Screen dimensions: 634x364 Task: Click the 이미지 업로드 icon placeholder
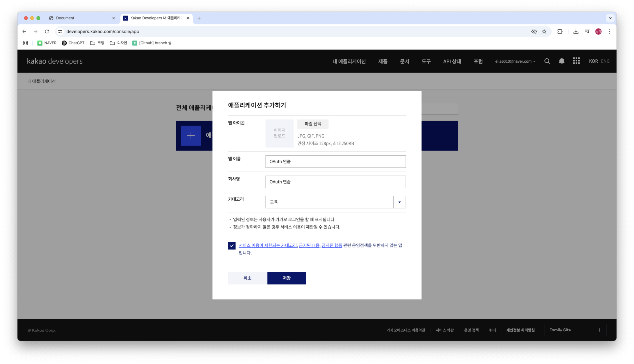click(x=279, y=133)
